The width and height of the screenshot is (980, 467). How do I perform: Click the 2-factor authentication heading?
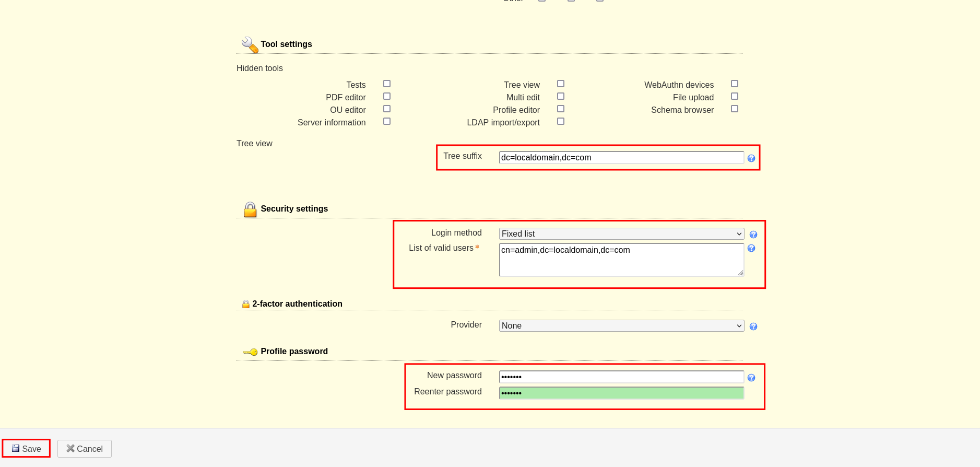click(298, 304)
